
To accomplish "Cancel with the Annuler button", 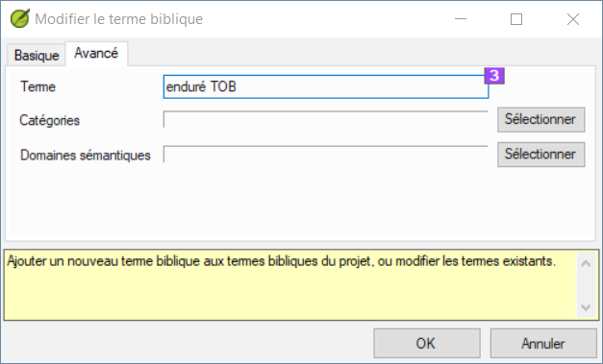I will tap(543, 343).
